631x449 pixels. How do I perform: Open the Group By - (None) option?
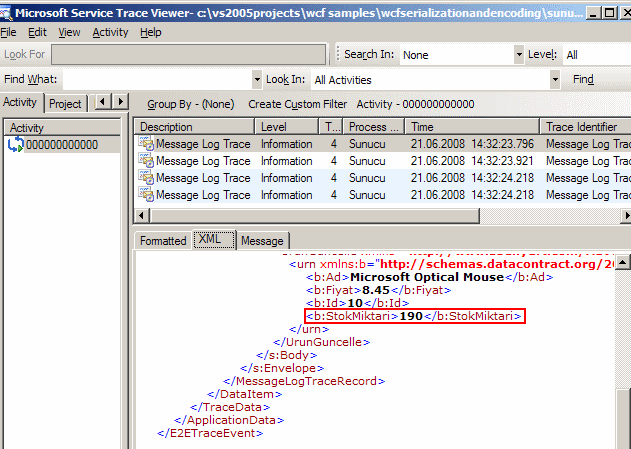190,104
